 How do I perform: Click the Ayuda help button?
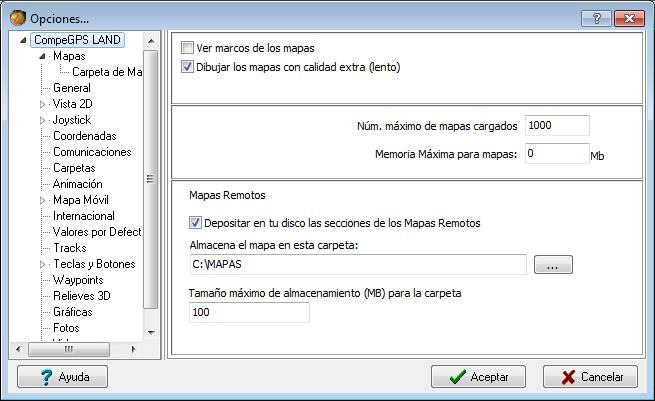[x=62, y=377]
